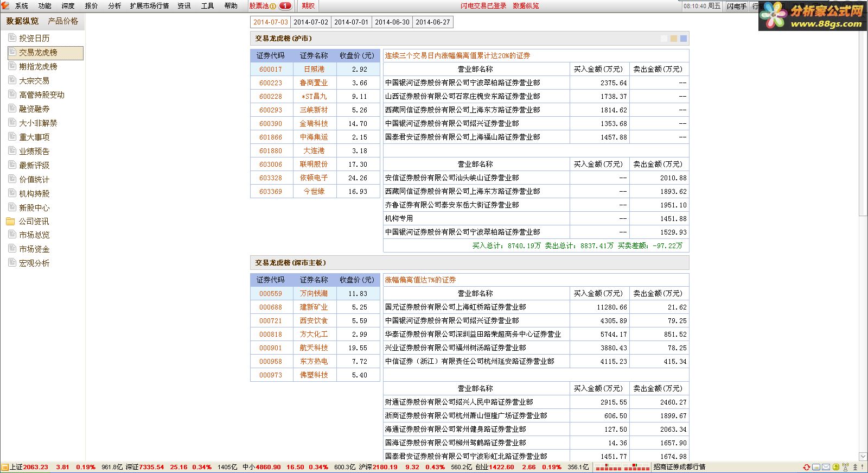Click the document icon beside 机构持股

pos(12,193)
